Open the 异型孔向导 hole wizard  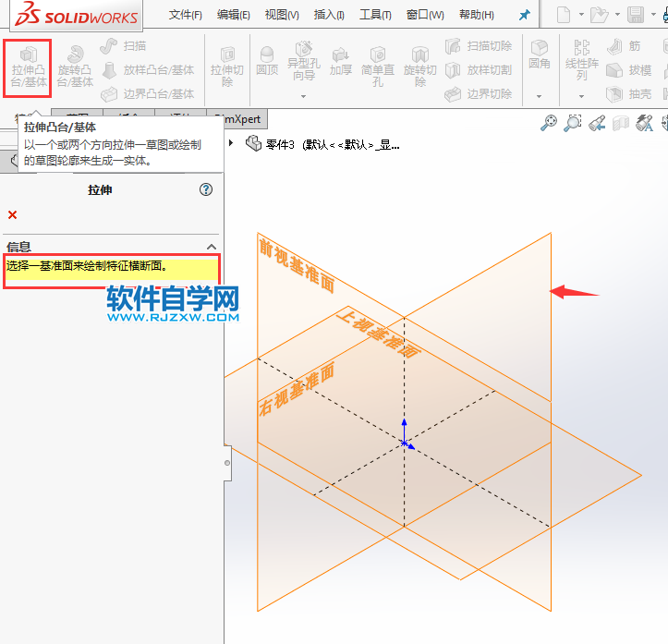click(x=304, y=62)
